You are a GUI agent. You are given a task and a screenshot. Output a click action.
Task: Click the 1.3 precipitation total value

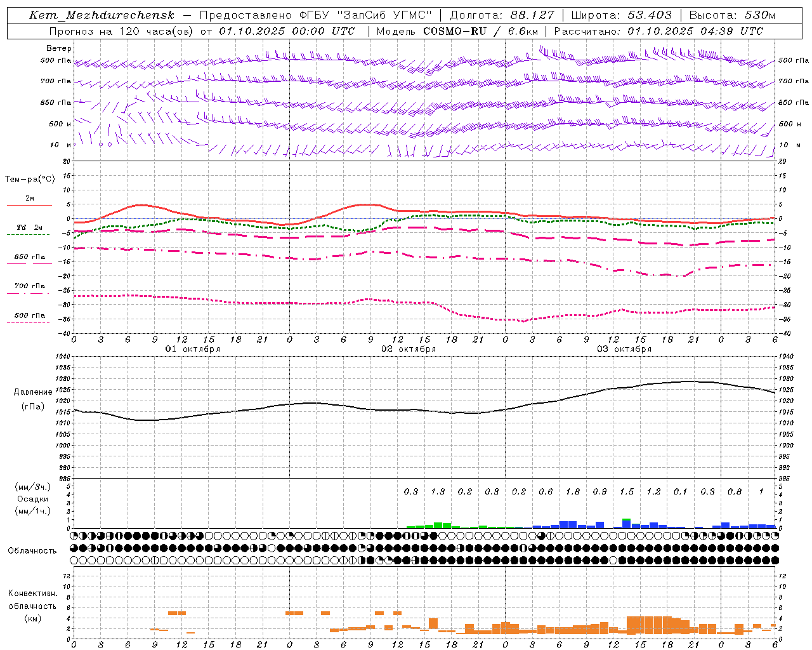point(438,491)
